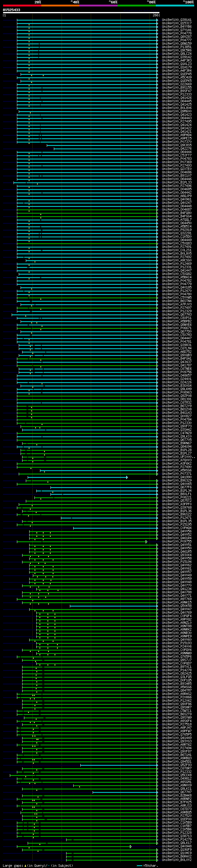Click the cyan =50char. scale legend
This screenshot has width=197, height=868.
tap(147, 865)
